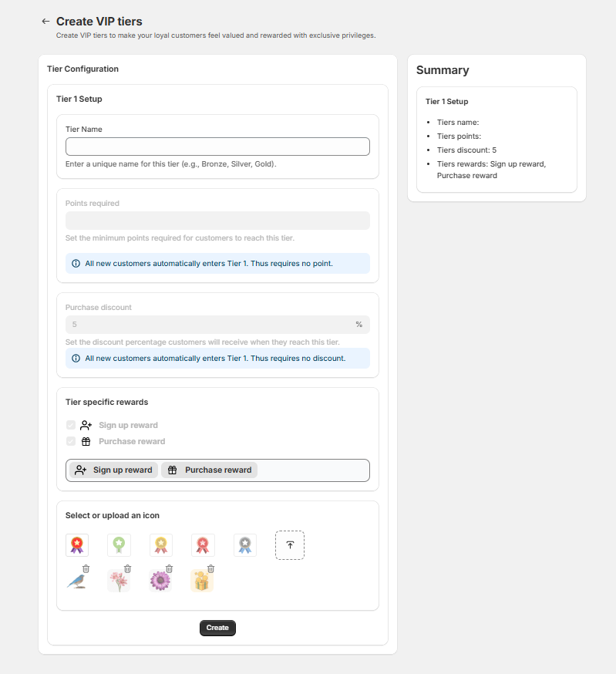Click the Points required field
Screen dimensions: 616x674
217,221
